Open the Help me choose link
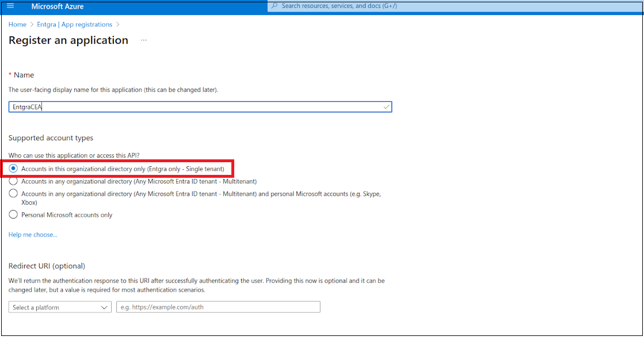The width and height of the screenshot is (644, 340). 33,235
